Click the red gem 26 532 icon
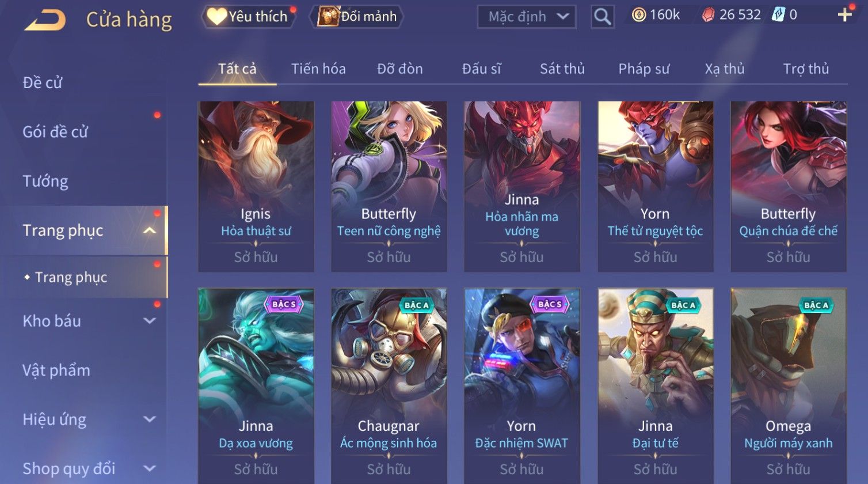Screen dimensions: 868x484 [708, 15]
